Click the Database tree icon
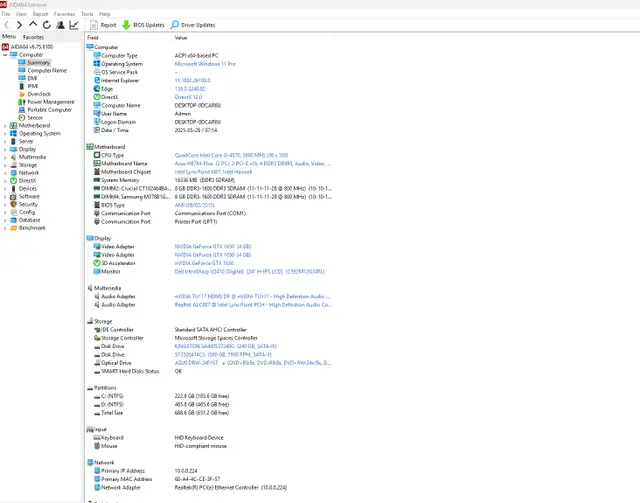This screenshot has width=640, height=503. pyautogui.click(x=13, y=220)
